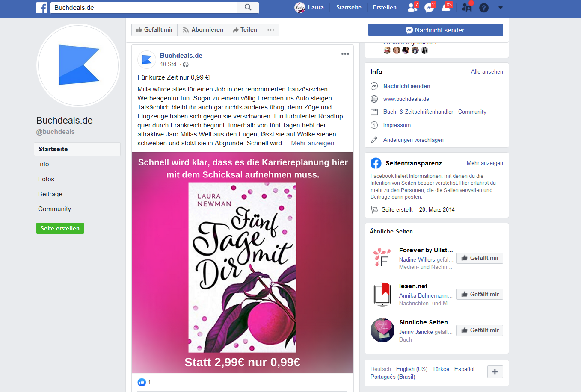Open Nadine Willers profile link
581x392 pixels.
417,260
